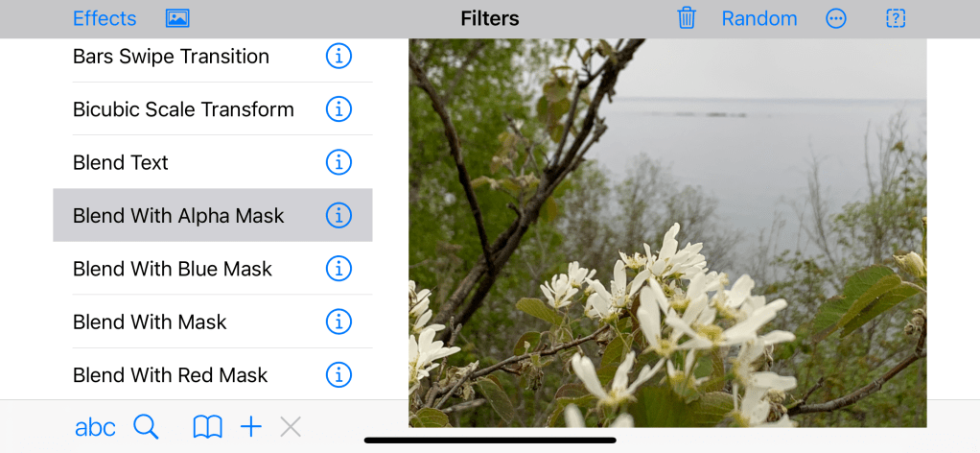Toggle the abc sort button
This screenshot has height=453, width=980.
pyautogui.click(x=95, y=428)
